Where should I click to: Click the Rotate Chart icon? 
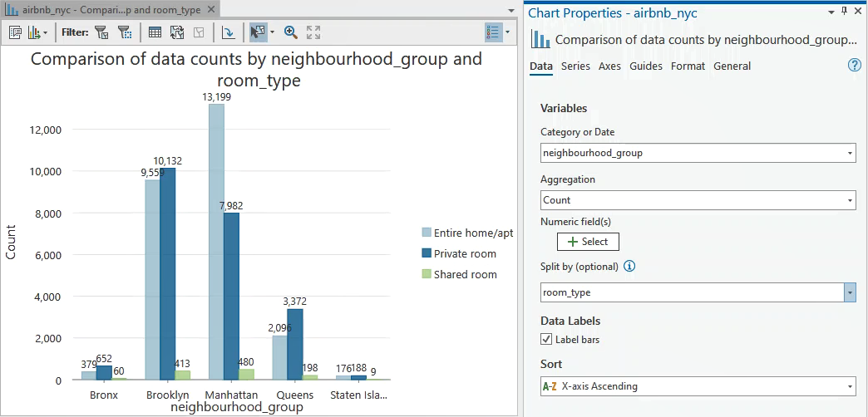click(228, 32)
